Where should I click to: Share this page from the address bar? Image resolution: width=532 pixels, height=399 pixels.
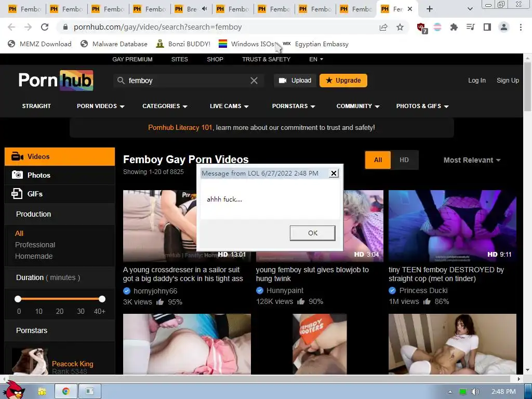383,27
